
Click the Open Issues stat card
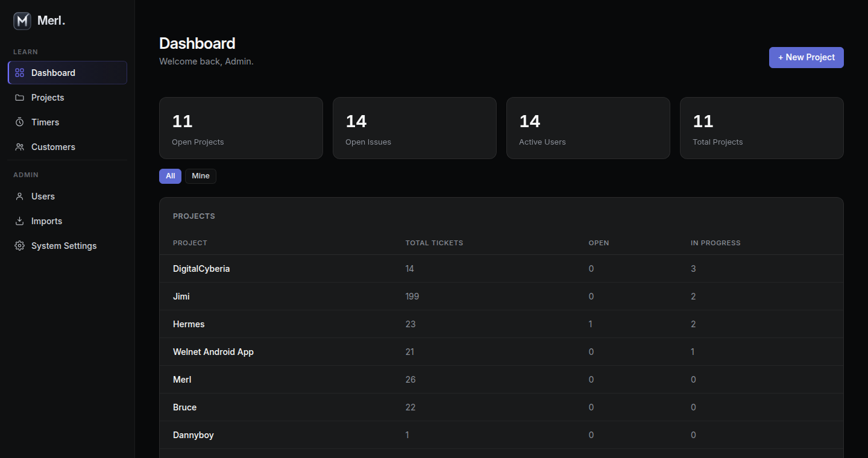pos(415,128)
